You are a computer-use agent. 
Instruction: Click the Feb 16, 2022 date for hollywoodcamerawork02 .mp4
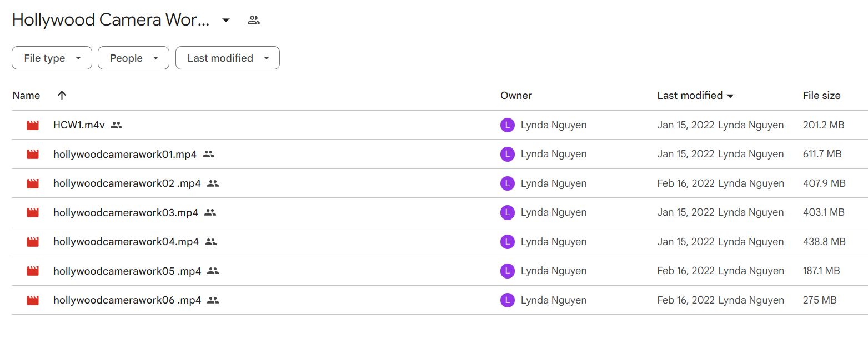tap(686, 183)
